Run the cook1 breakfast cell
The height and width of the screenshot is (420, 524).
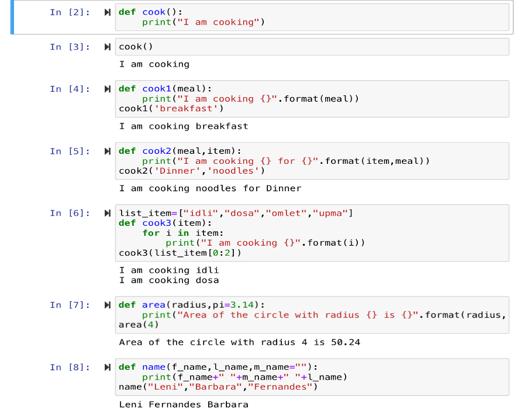click(x=107, y=89)
